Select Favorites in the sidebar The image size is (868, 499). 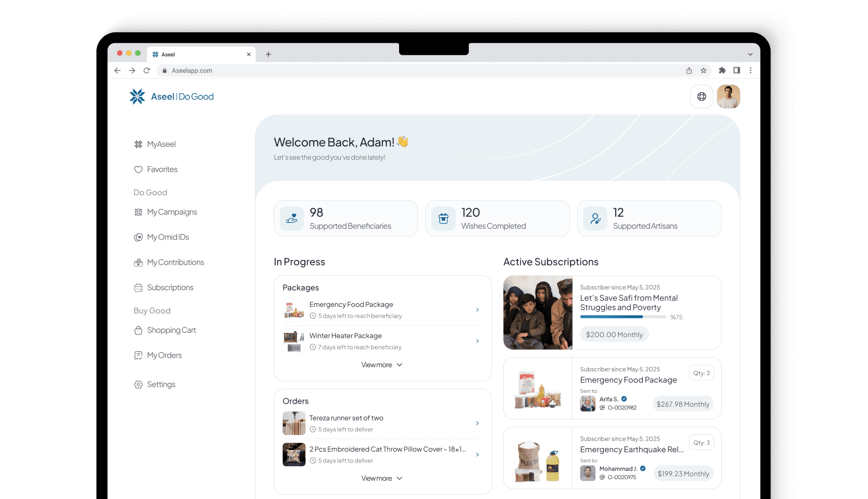coord(162,169)
